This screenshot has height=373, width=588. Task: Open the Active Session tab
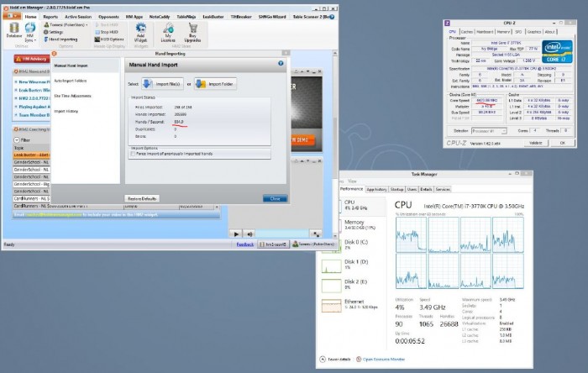pos(78,17)
